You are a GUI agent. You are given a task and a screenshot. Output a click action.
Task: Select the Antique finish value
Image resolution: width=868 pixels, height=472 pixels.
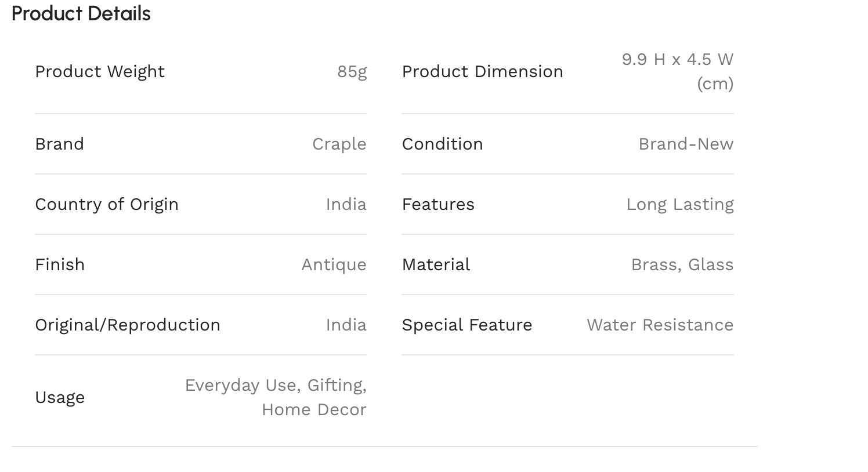334,264
